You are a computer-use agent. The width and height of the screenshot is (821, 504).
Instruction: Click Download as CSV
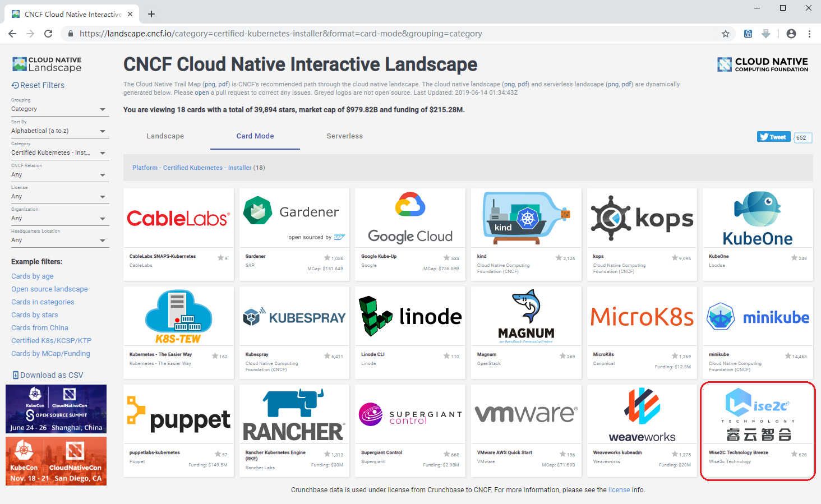coord(48,375)
